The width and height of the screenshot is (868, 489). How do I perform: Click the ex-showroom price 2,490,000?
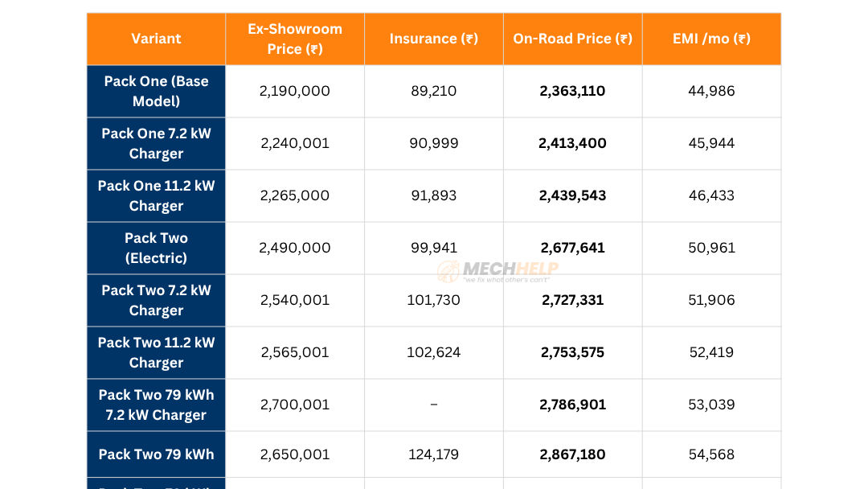coord(295,248)
